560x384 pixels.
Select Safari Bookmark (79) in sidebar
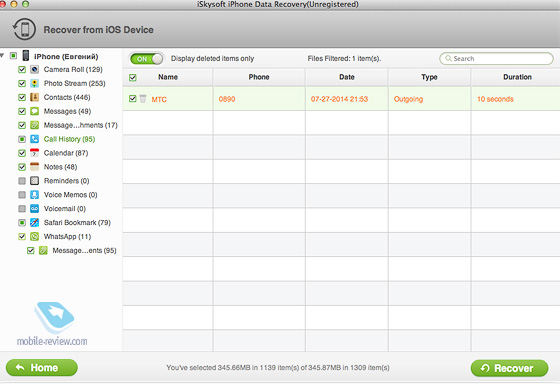coord(77,223)
